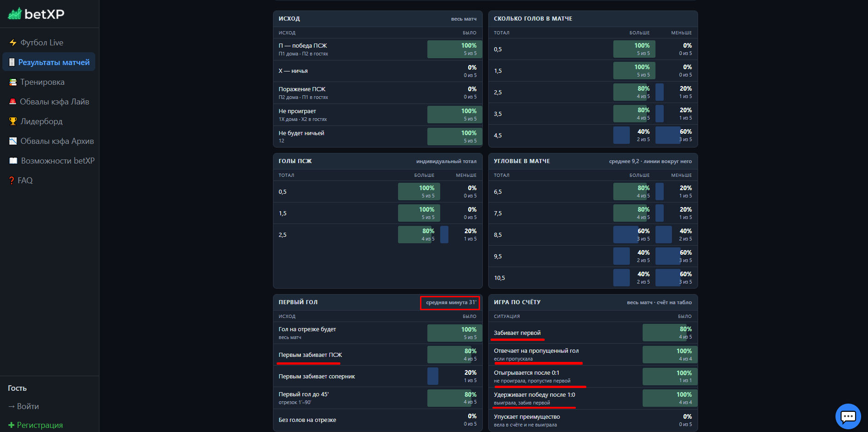Click the siren icon beside Обвалы кэфа Лайв

pos(13,102)
